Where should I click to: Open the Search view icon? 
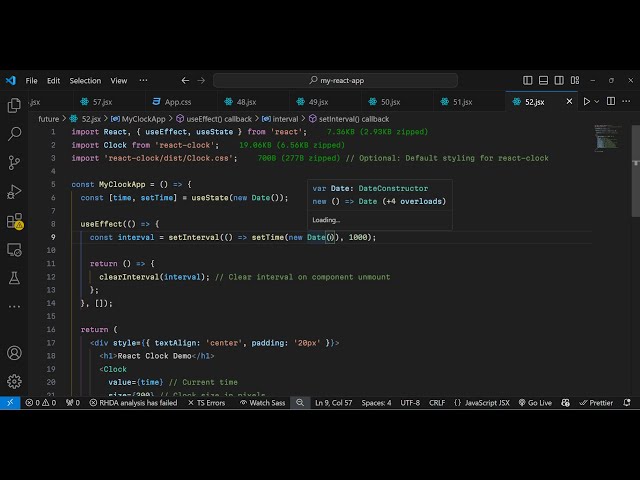14,133
